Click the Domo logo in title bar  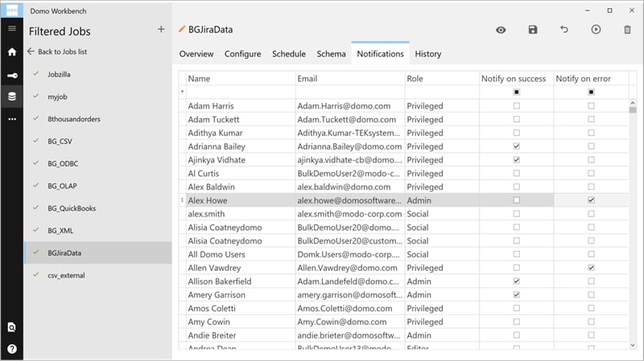(x=12, y=10)
